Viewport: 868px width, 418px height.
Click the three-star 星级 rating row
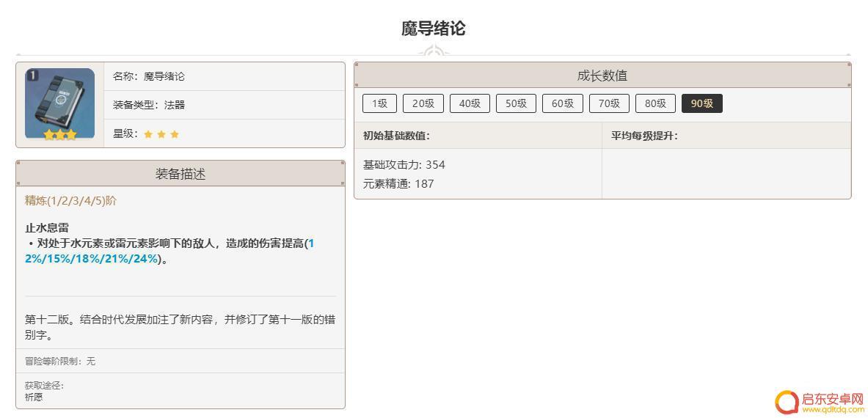coord(225,133)
